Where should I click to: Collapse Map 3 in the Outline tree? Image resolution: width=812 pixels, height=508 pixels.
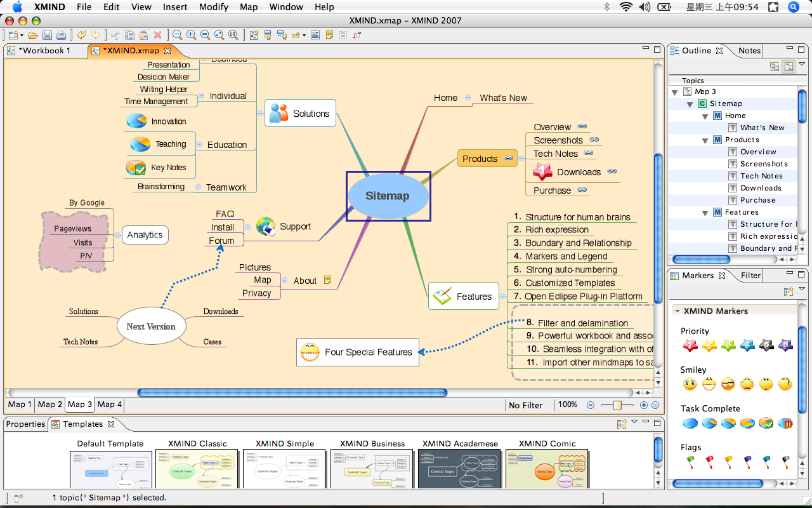click(675, 92)
